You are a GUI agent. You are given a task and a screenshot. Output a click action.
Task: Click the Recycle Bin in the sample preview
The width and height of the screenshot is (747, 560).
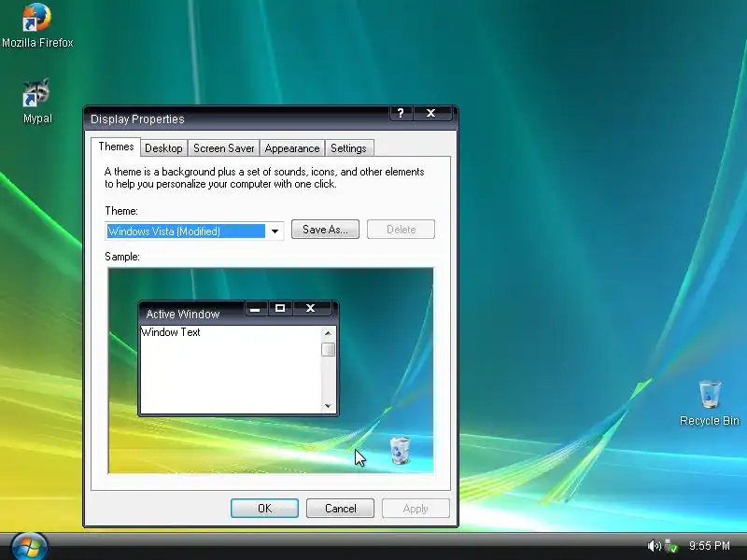pyautogui.click(x=400, y=450)
